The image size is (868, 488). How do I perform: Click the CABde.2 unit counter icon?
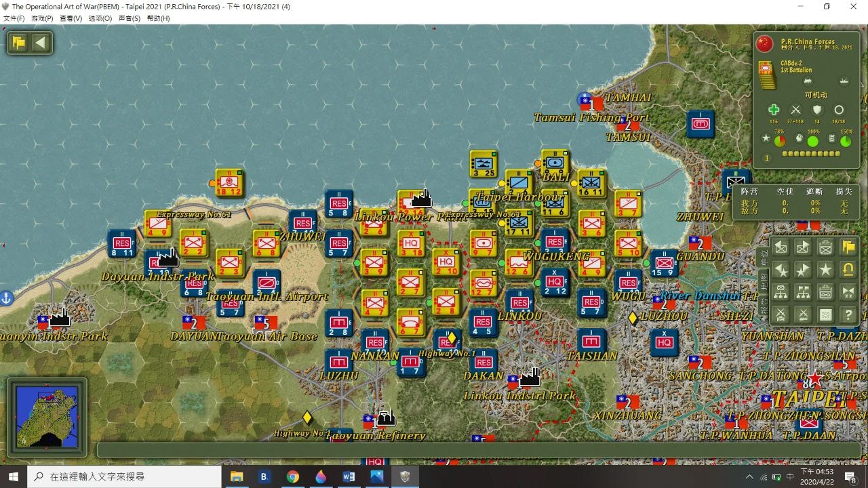766,75
